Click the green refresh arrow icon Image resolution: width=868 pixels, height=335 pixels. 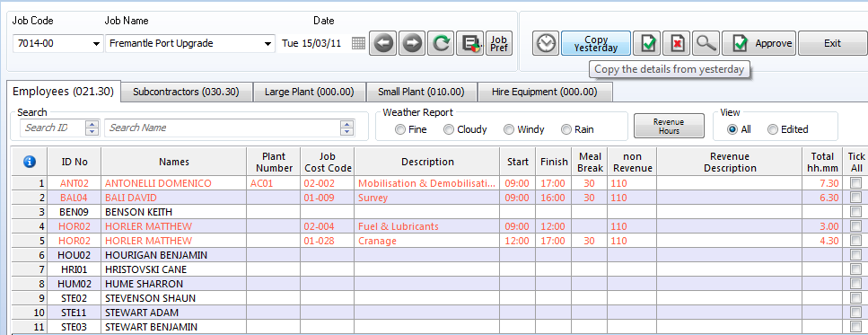pyautogui.click(x=441, y=43)
